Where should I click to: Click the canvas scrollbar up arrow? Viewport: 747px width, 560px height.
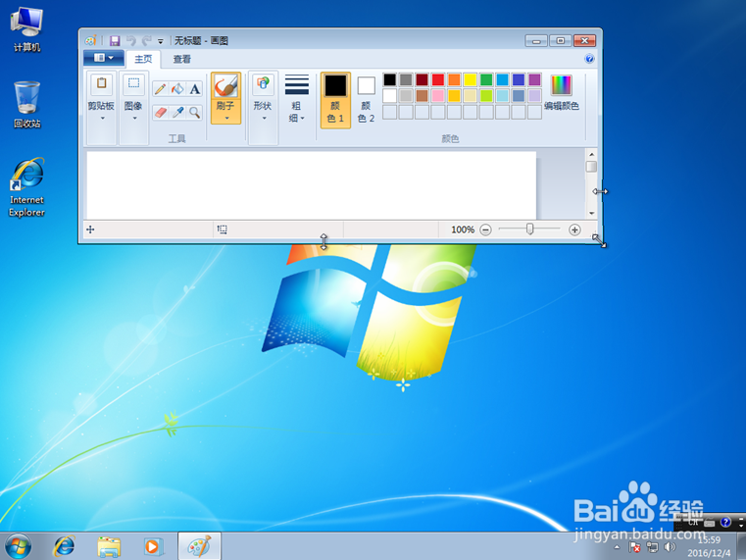[591, 154]
